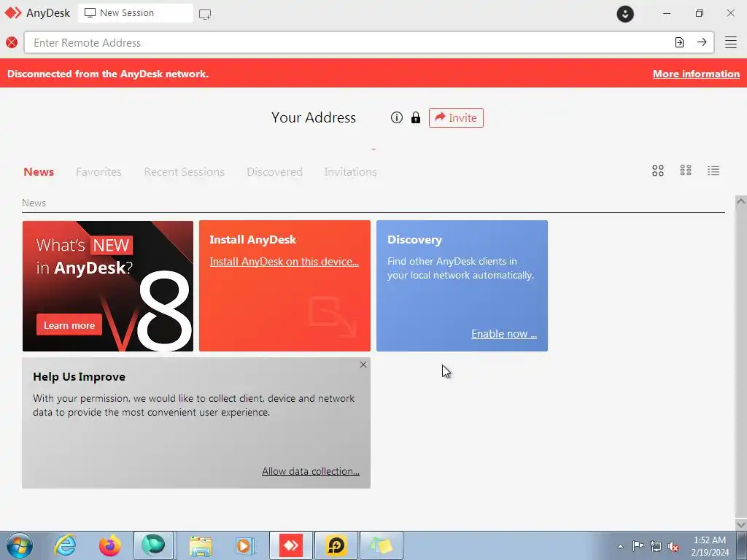This screenshot has height=560, width=747.
Task: Select the New Session tab
Action: tap(136, 13)
